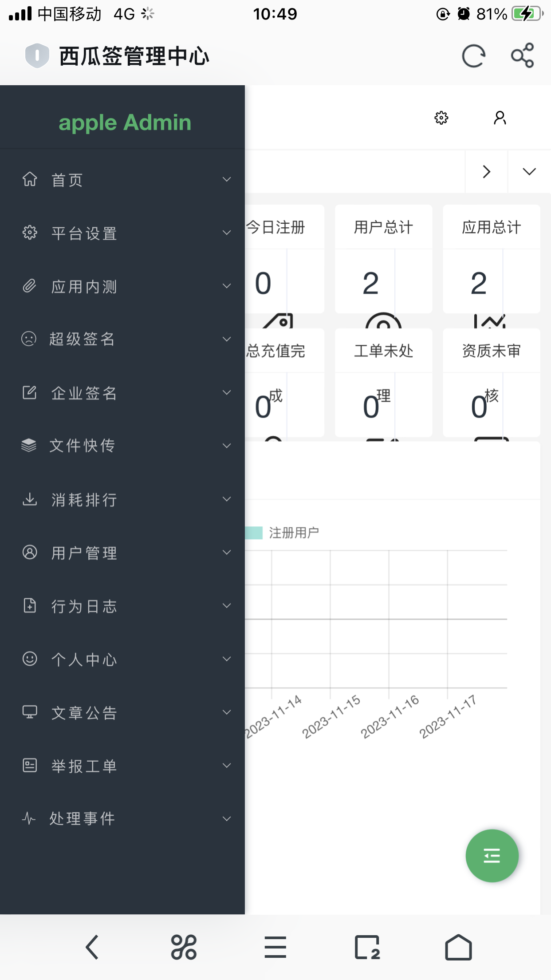This screenshot has height=980, width=551.
Task: Click the edit icon next to 企业签名
Action: [x=30, y=392]
